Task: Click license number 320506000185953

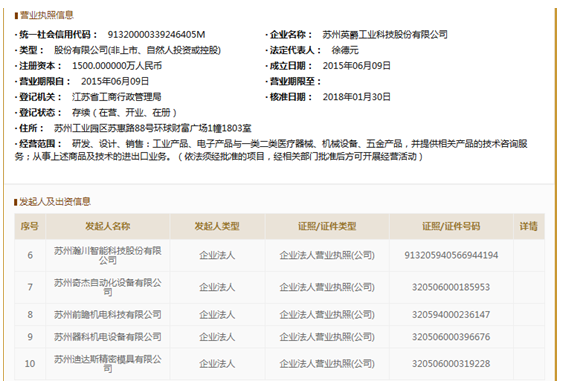Action: [451, 287]
